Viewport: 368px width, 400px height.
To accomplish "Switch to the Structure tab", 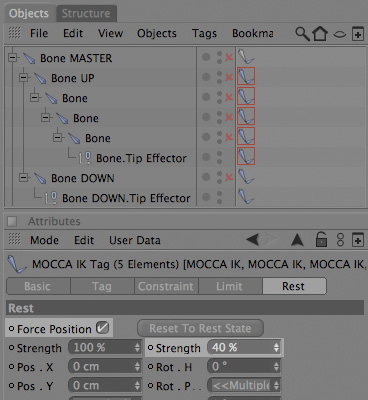I will 86,13.
